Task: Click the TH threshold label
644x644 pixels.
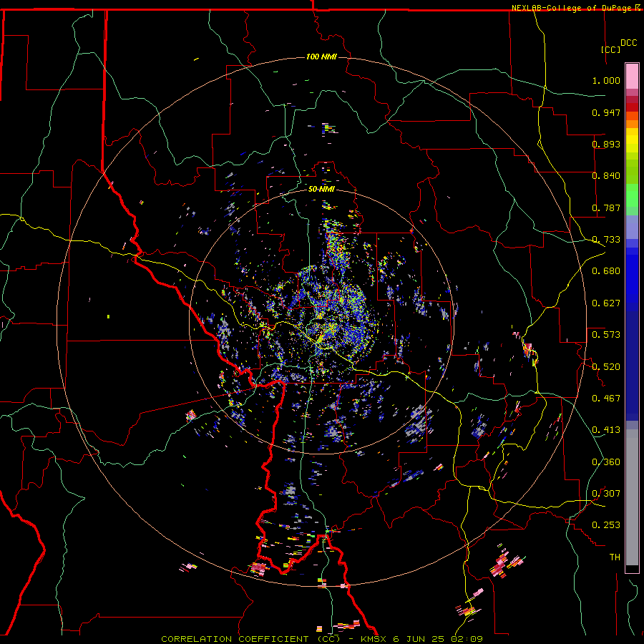Action: pyautogui.click(x=615, y=557)
